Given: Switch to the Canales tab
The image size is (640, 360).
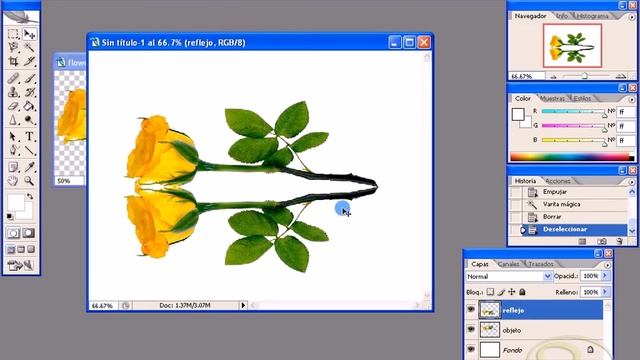Looking at the screenshot, I should (x=509, y=264).
